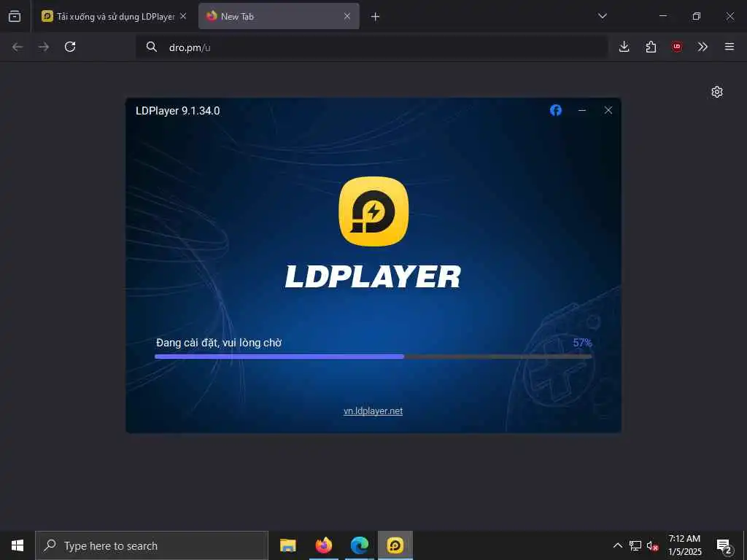Click the search magnifier in the address bar
Image resolution: width=747 pixels, height=560 pixels.
(x=152, y=47)
